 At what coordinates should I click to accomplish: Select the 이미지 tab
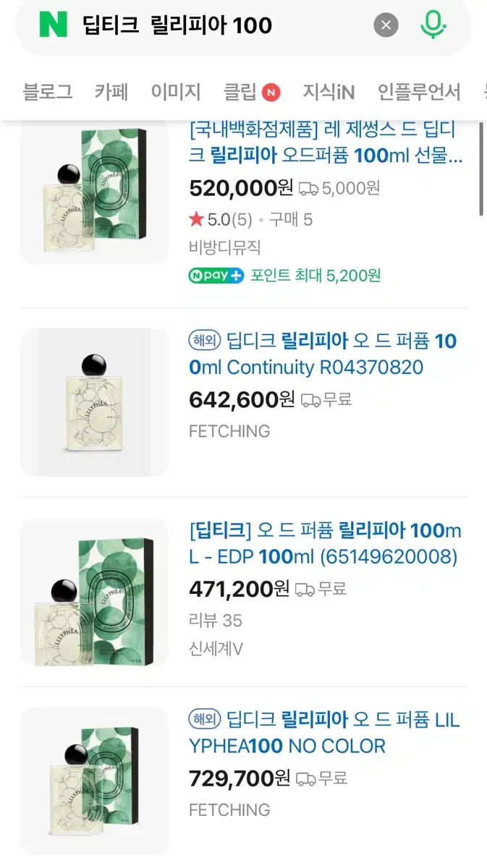click(x=176, y=92)
